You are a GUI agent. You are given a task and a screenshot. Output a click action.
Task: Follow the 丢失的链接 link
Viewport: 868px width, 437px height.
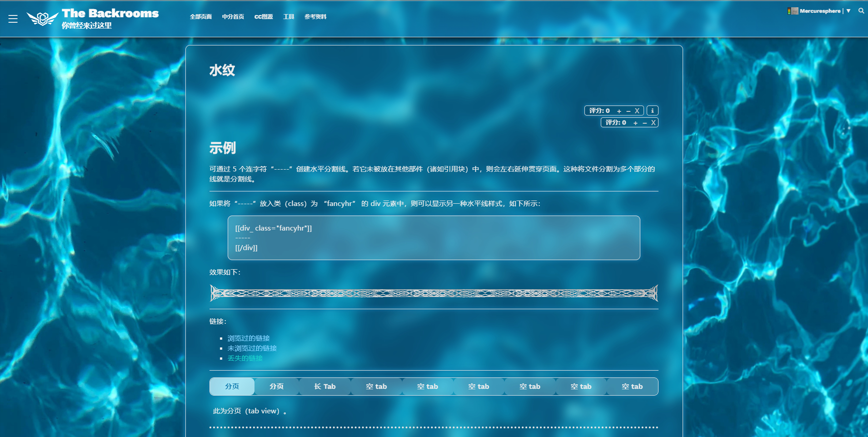pyautogui.click(x=245, y=358)
